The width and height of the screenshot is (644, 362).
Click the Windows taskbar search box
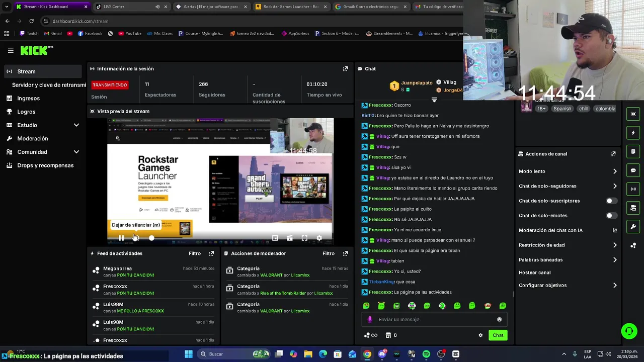tap(233, 354)
